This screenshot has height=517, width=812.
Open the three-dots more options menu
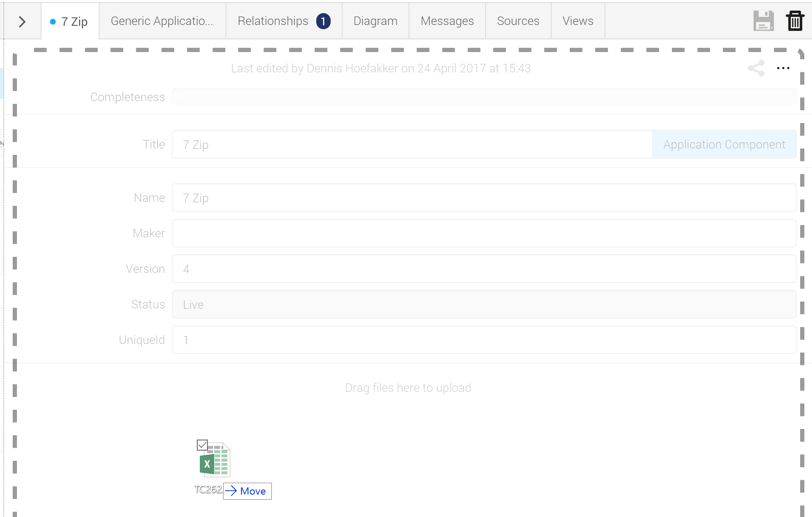pos(783,68)
